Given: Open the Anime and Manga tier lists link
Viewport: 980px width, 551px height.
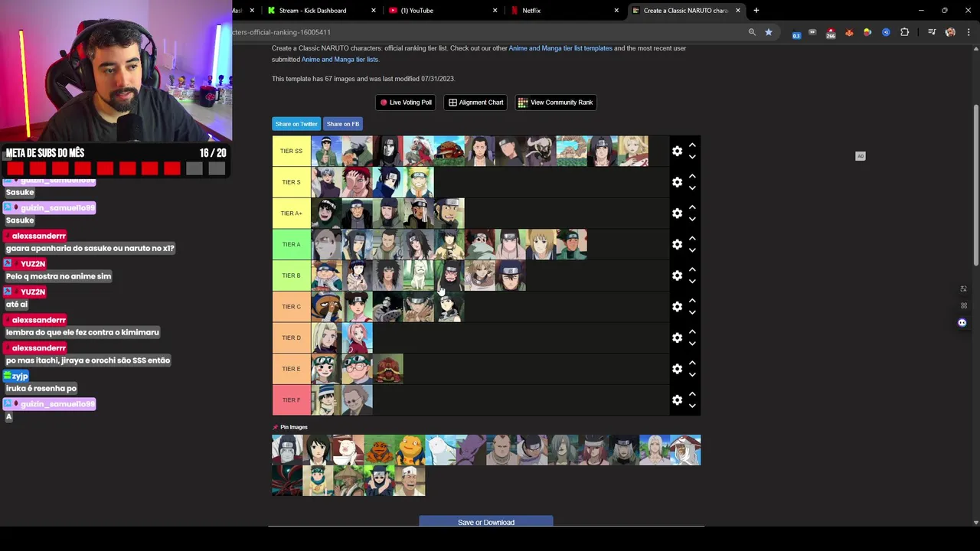Looking at the screenshot, I should click(340, 60).
